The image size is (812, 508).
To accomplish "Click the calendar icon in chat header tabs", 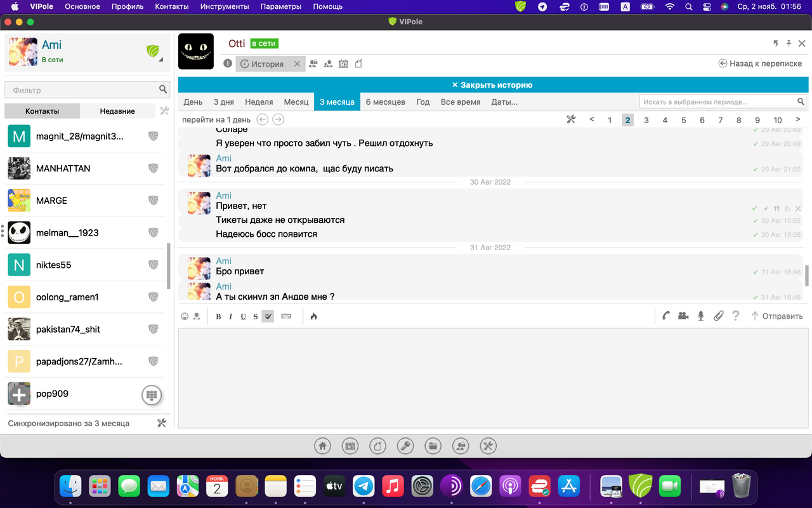I will click(x=343, y=63).
